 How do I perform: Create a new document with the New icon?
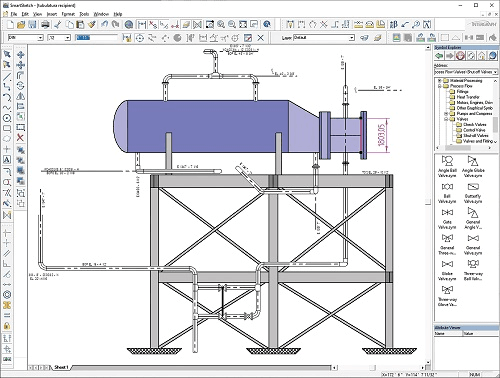point(10,24)
